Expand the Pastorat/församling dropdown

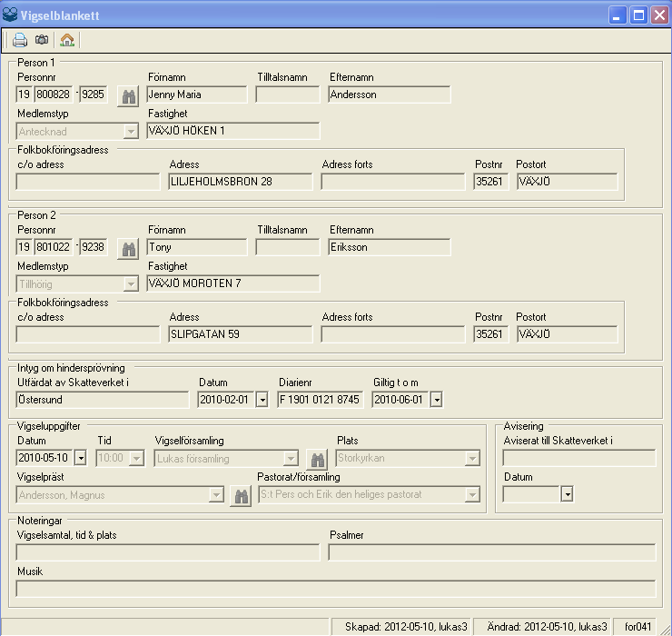pos(472,495)
